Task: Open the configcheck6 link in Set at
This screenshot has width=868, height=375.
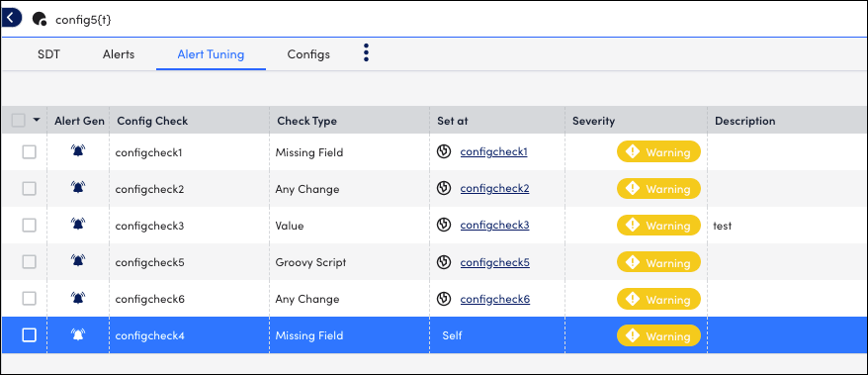Action: [495, 299]
